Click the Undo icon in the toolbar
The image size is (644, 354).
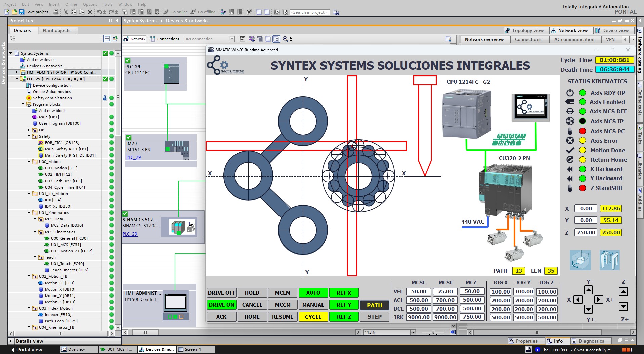(x=100, y=12)
